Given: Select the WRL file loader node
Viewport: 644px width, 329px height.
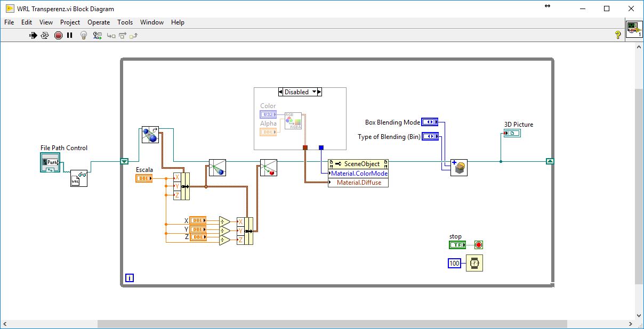Looking at the screenshot, I should 79,178.
